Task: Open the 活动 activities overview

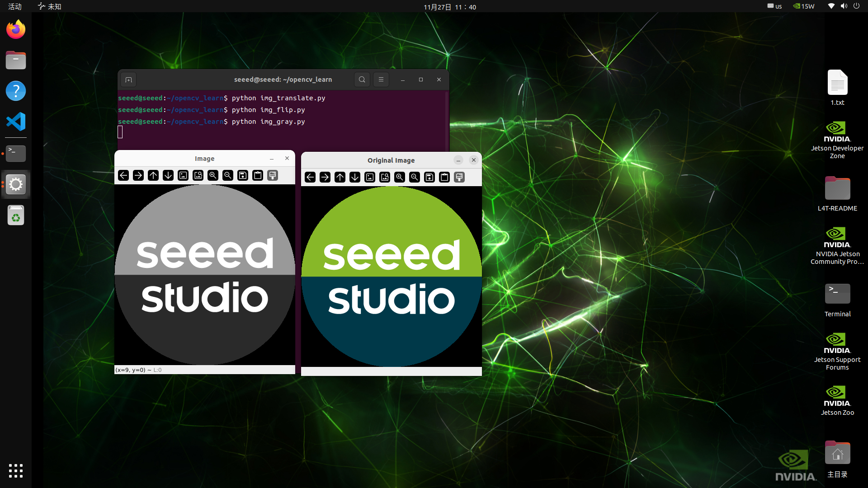Action: pyautogui.click(x=15, y=6)
